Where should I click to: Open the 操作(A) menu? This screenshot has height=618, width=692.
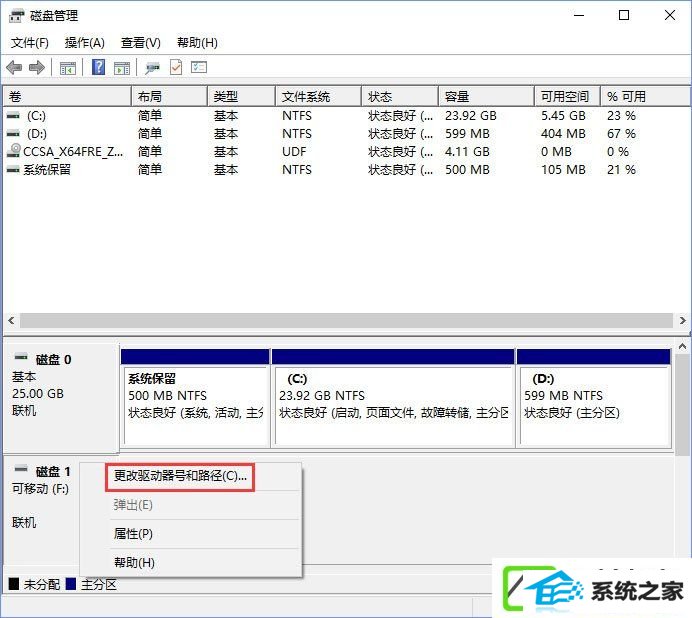point(84,43)
